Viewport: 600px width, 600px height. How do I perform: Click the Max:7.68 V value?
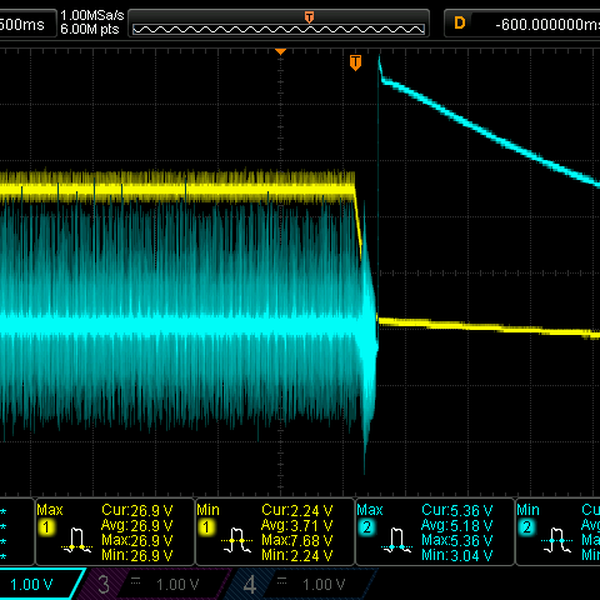[297, 540]
